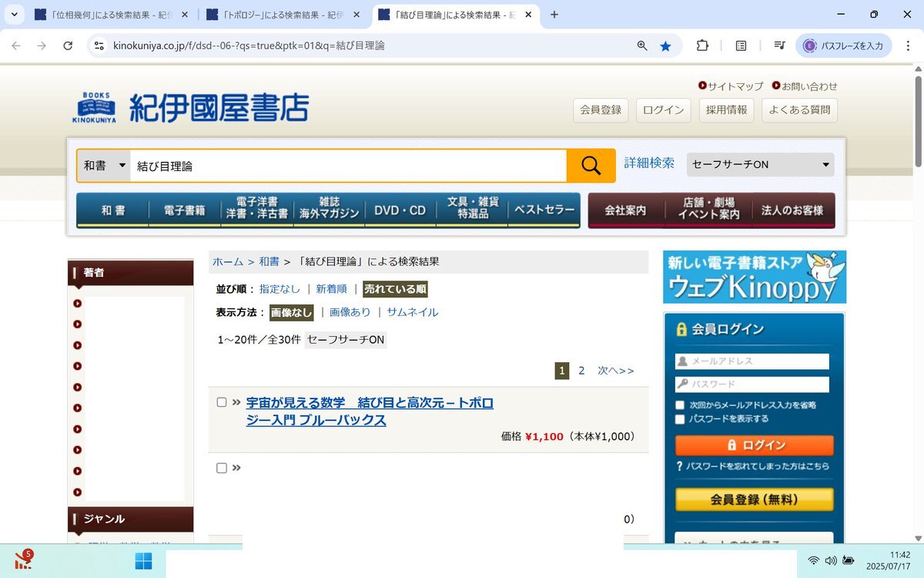Switch display to 画像あり
This screenshot has width=924, height=578.
point(350,312)
